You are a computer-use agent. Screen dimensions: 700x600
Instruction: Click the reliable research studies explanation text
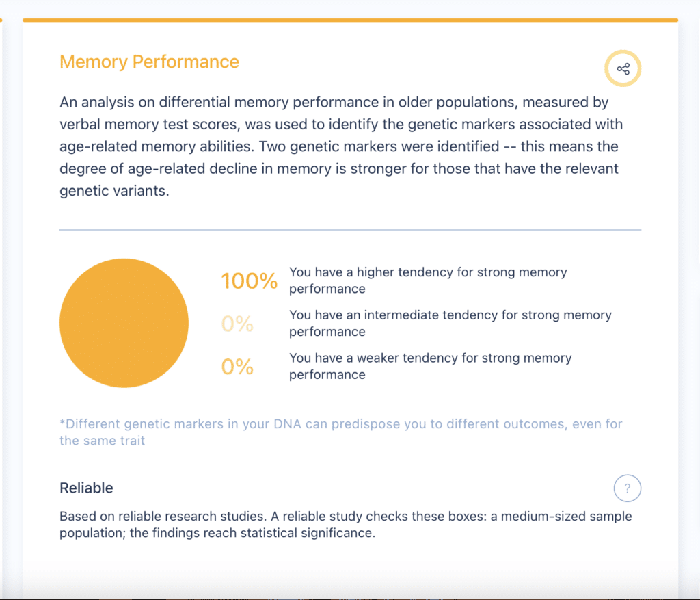[x=345, y=525]
